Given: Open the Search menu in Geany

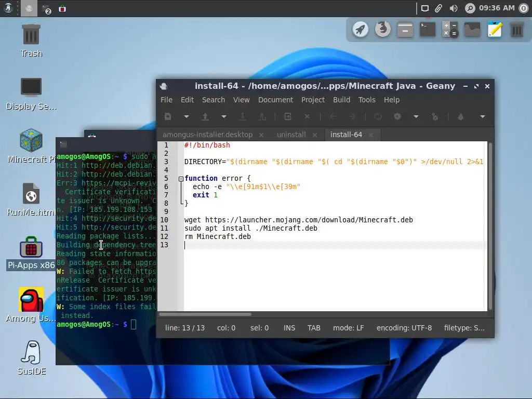Looking at the screenshot, I should point(214,100).
